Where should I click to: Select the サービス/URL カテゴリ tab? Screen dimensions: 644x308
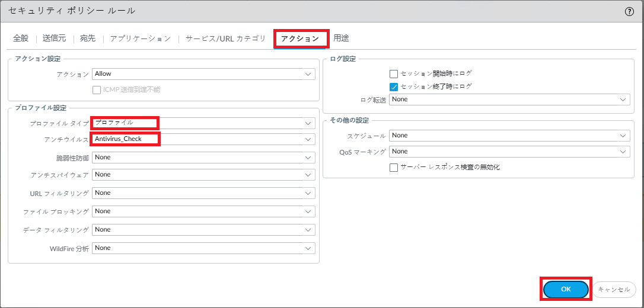[x=225, y=38]
